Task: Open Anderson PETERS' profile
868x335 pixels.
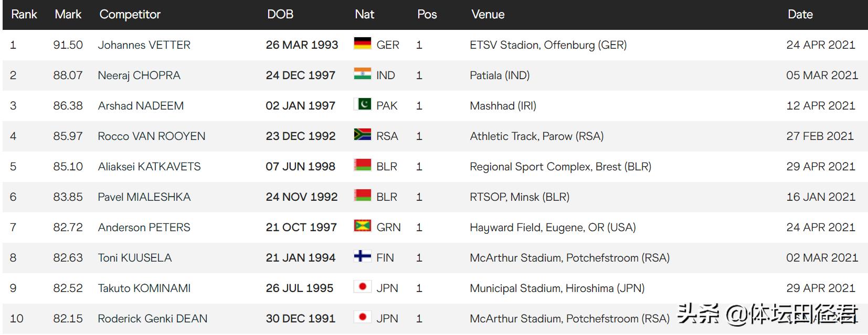Action: [x=144, y=228]
